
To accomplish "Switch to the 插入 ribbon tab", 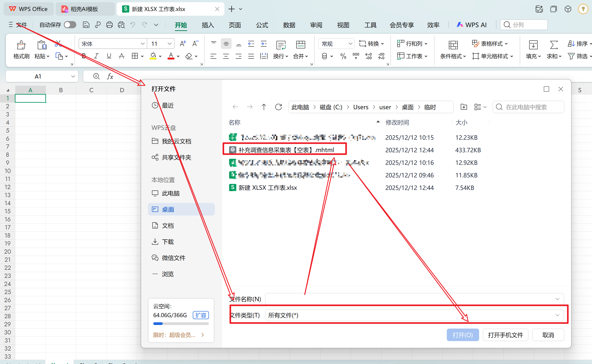I will coord(208,25).
